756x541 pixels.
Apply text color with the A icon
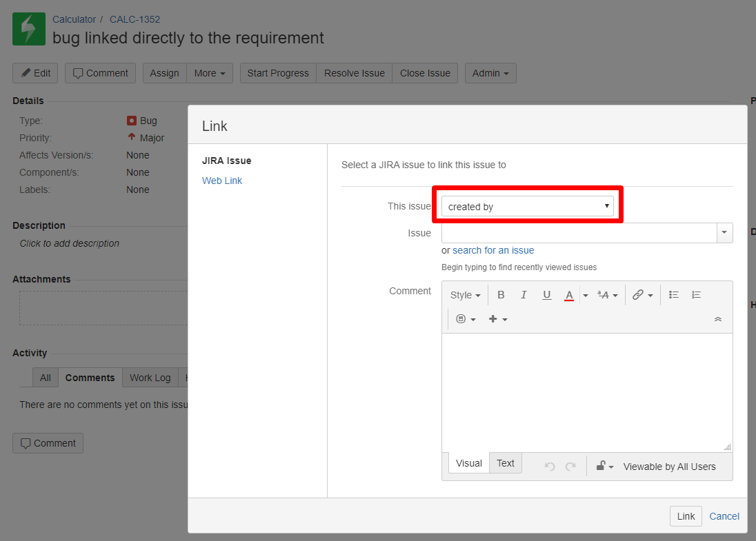click(x=569, y=295)
